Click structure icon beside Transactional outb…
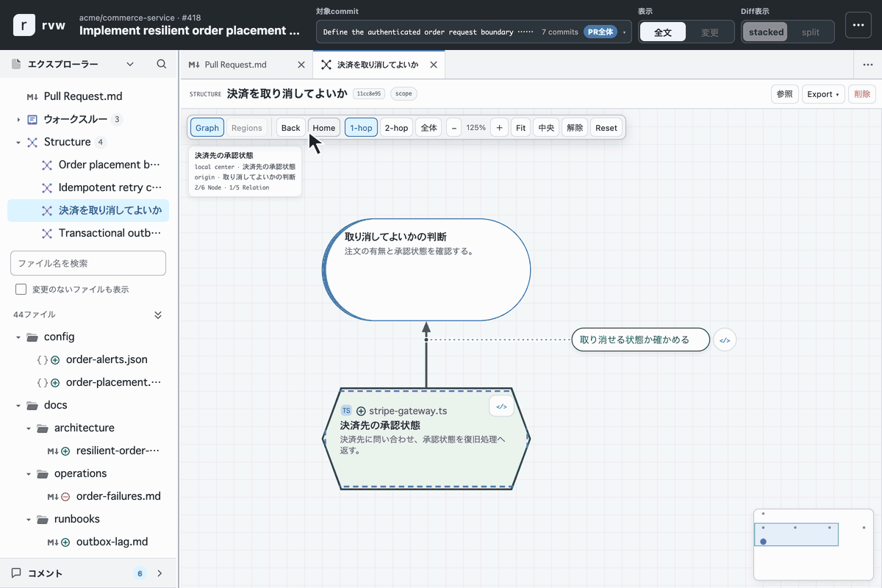This screenshot has height=588, width=882. [47, 233]
